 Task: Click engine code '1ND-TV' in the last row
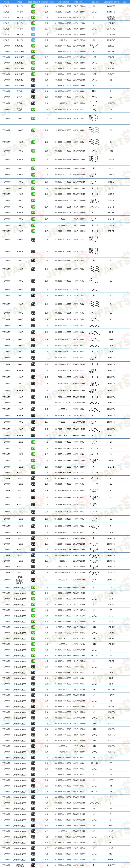click(x=111, y=865)
